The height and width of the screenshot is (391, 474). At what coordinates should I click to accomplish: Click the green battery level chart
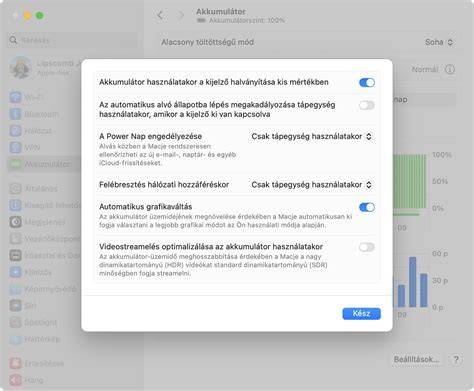pos(409,182)
